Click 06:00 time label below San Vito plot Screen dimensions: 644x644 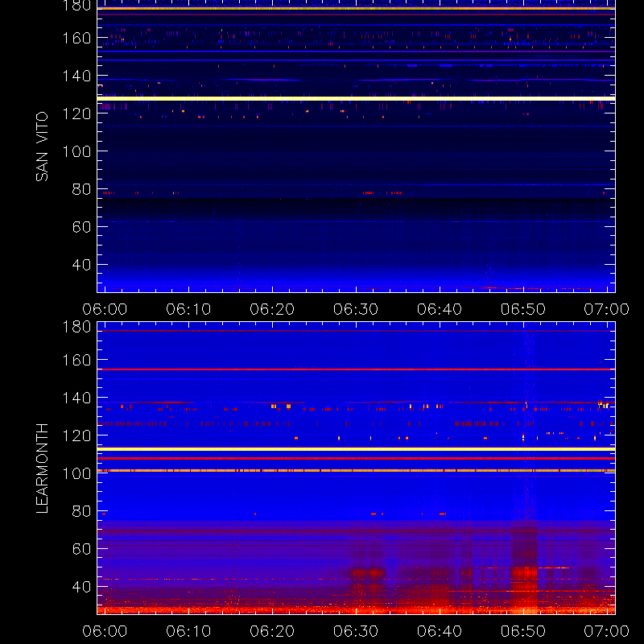pos(105,309)
